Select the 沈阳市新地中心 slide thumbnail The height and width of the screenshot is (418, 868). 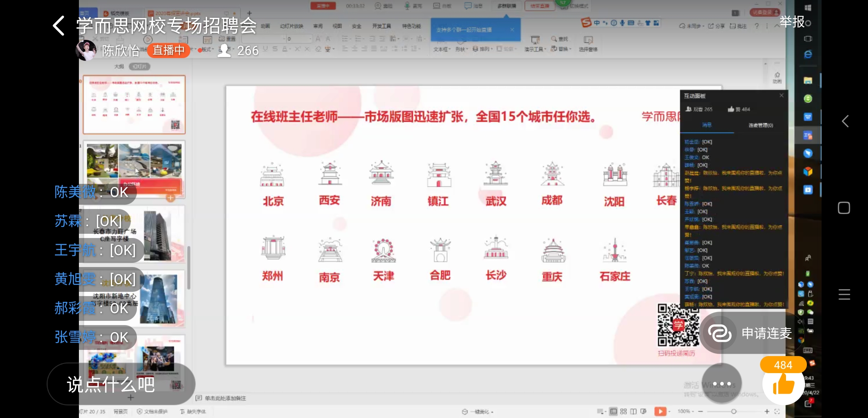click(x=134, y=298)
